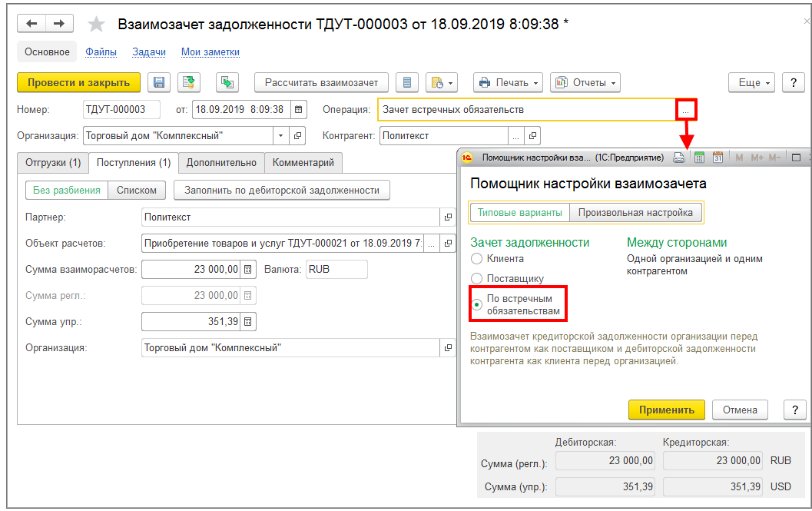The width and height of the screenshot is (812, 511).
Task: Click the calculator icon in the Сумма взаиморасчетов field
Action: click(x=248, y=270)
